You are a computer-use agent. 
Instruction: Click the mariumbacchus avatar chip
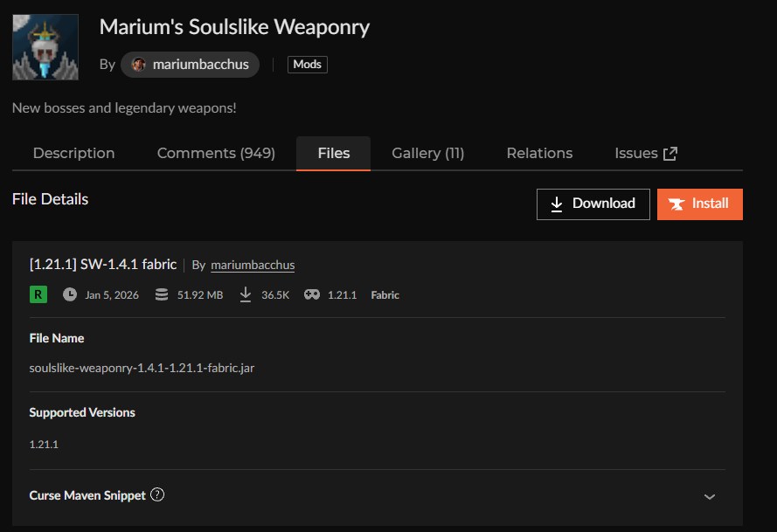(189, 64)
